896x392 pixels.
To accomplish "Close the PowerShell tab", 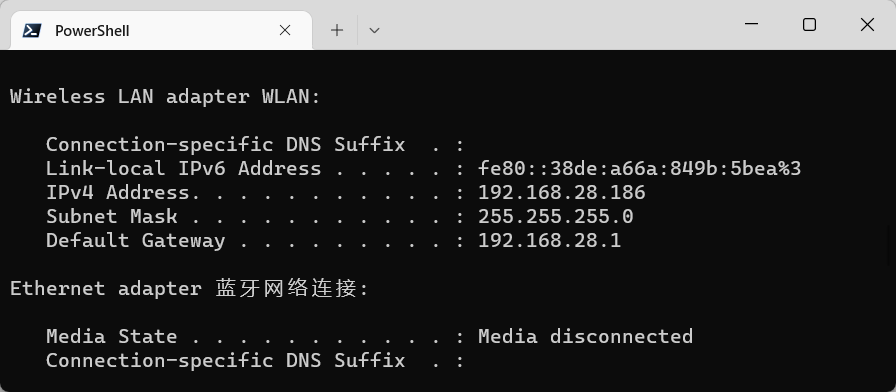I will pos(285,30).
